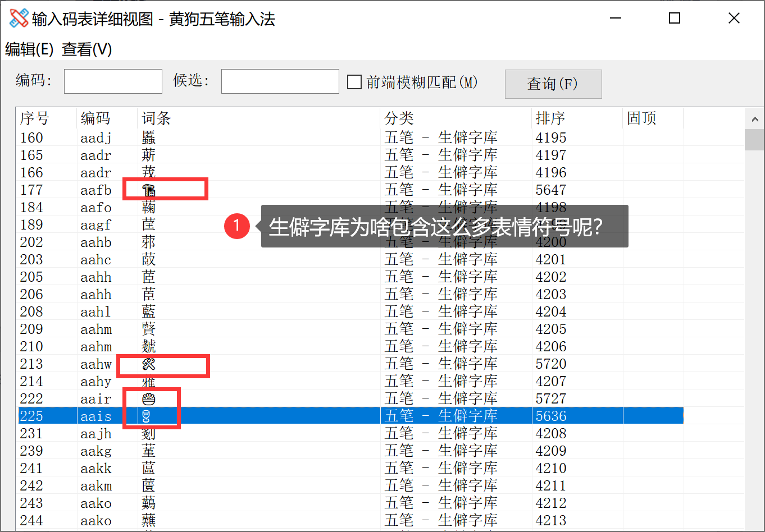The image size is (765, 532).
Task: Click the 候选 input field
Action: (280, 81)
